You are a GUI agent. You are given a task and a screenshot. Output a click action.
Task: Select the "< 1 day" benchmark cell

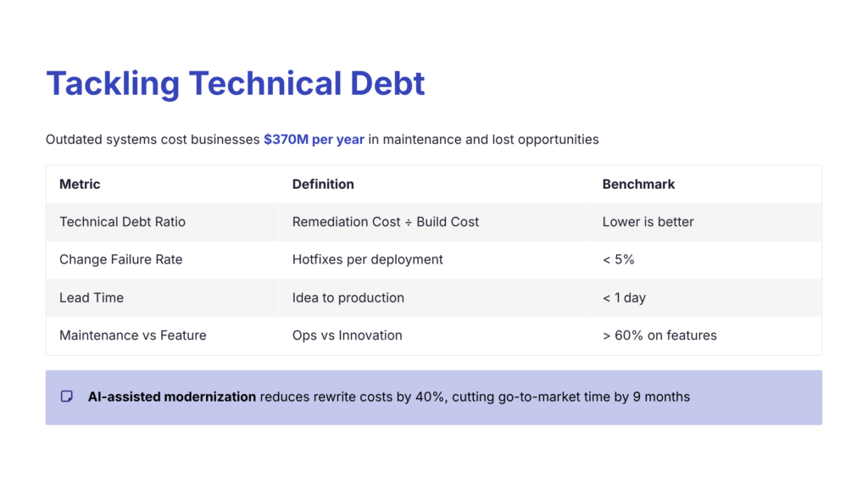coord(625,297)
